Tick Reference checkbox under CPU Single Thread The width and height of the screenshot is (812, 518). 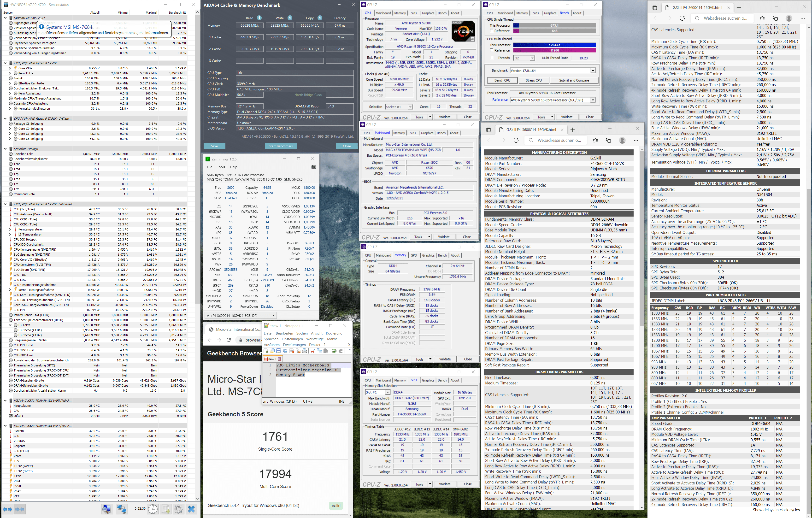(x=491, y=31)
